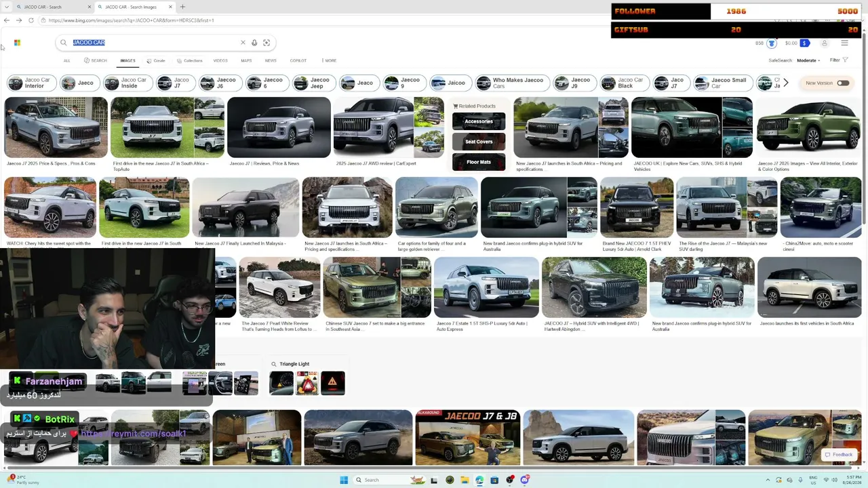Image resolution: width=868 pixels, height=488 pixels.
Task: Expand the MORE menu
Action: (330, 60)
